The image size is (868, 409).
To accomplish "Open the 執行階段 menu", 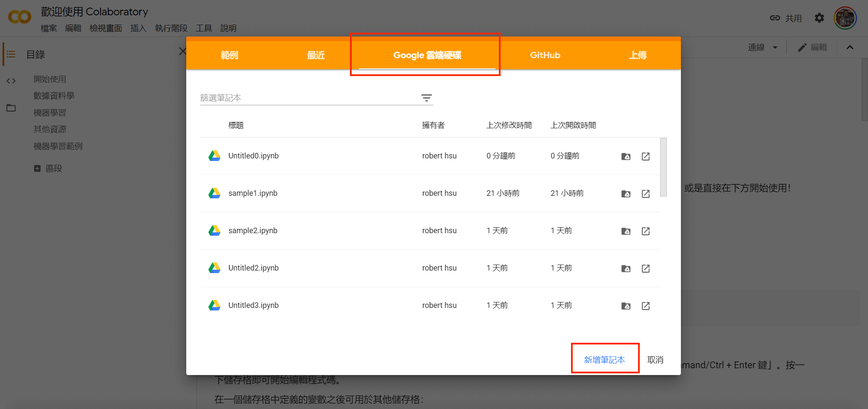I will click(x=171, y=28).
